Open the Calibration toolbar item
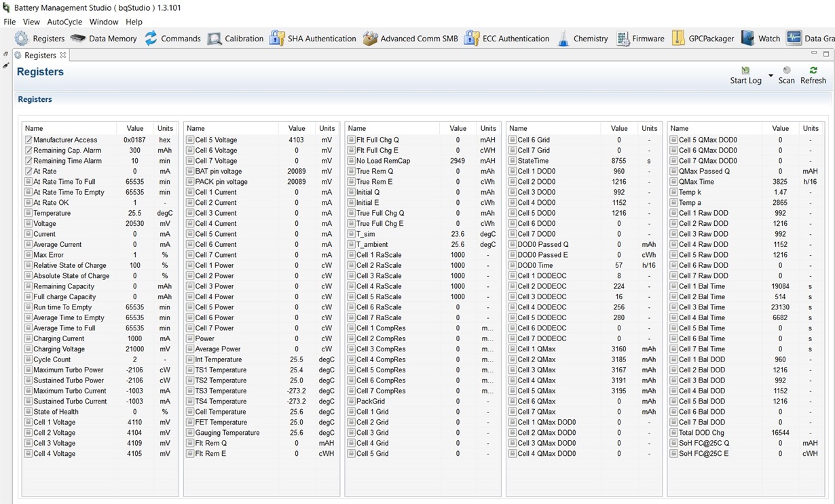 pyautogui.click(x=235, y=39)
